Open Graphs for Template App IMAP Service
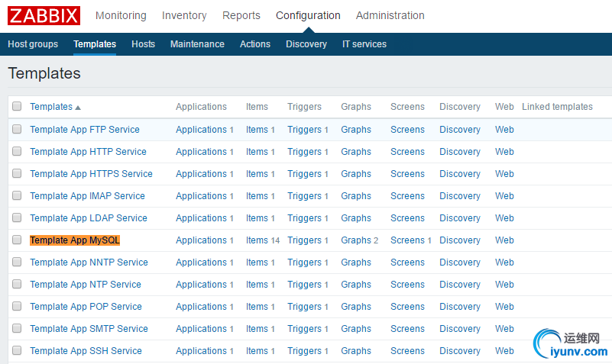Screen dimensions: 612x364 click(356, 196)
